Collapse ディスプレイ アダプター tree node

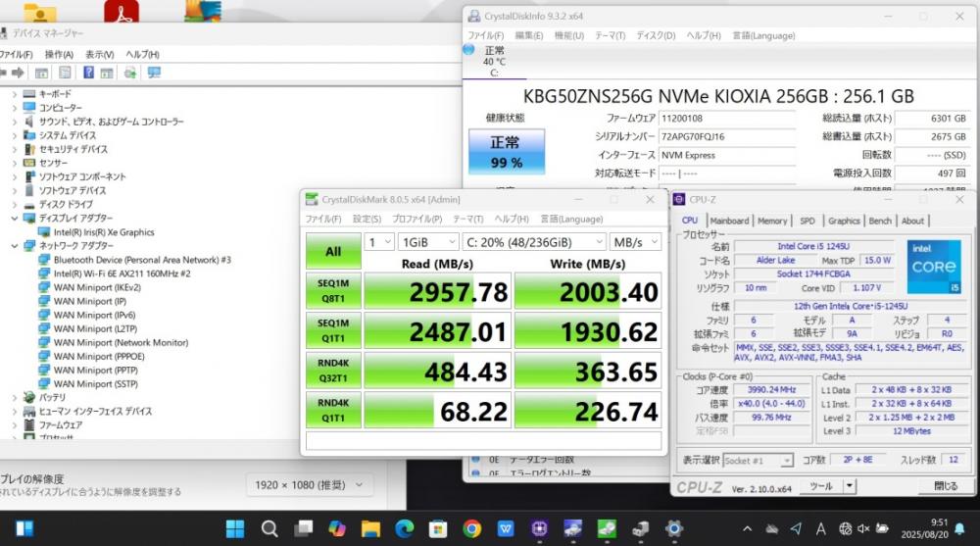click(15, 219)
